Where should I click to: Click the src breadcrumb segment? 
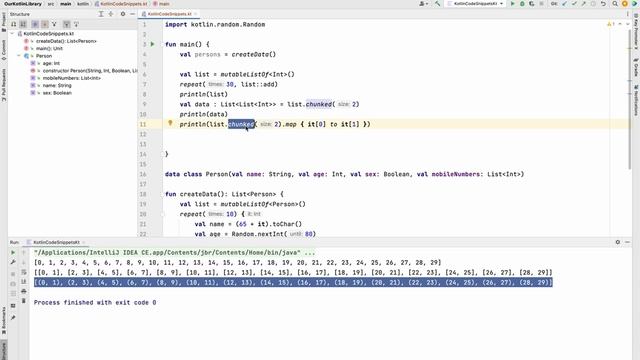[x=51, y=4]
